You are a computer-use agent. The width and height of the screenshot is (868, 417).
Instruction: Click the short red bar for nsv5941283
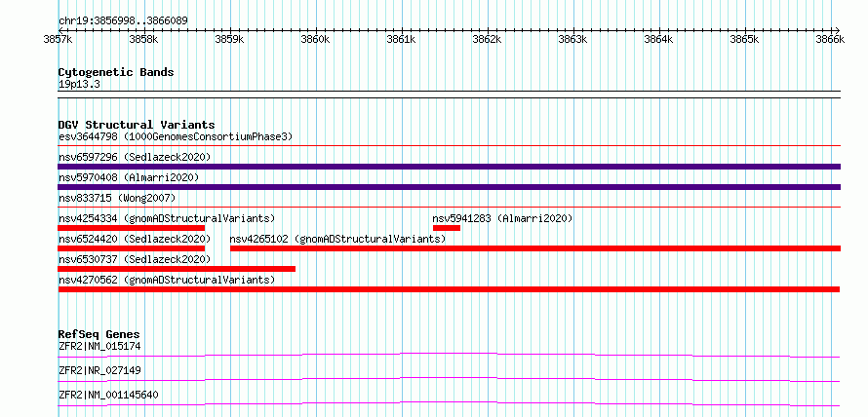447,228
